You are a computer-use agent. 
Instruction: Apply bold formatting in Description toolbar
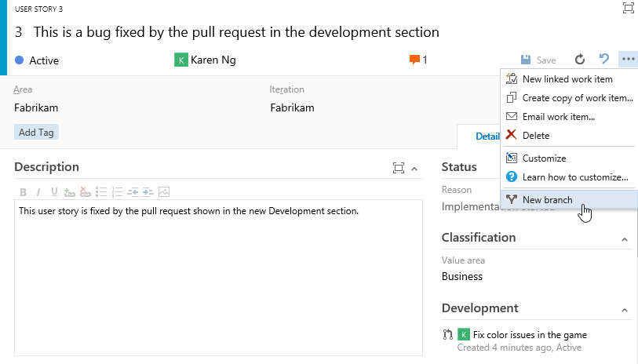24,192
